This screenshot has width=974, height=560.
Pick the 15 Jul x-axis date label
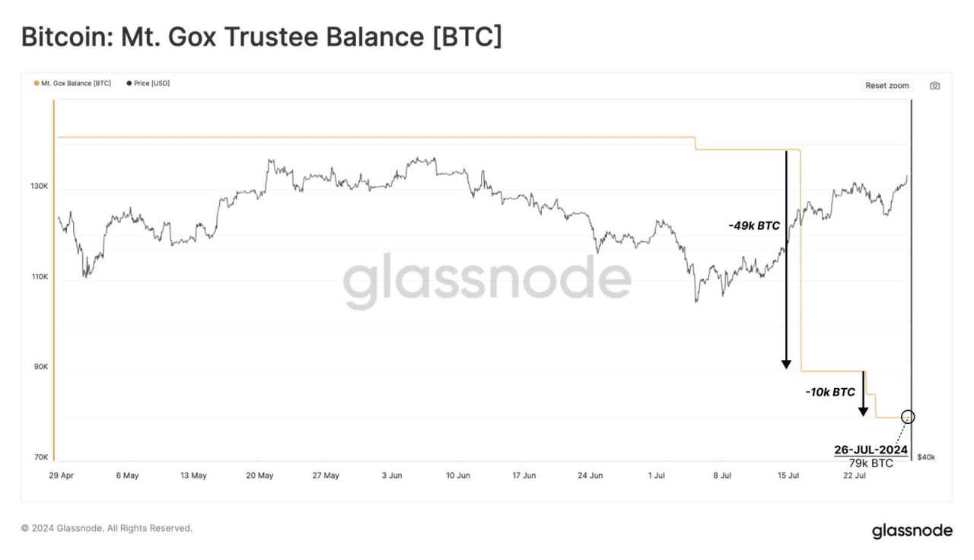coord(788,476)
